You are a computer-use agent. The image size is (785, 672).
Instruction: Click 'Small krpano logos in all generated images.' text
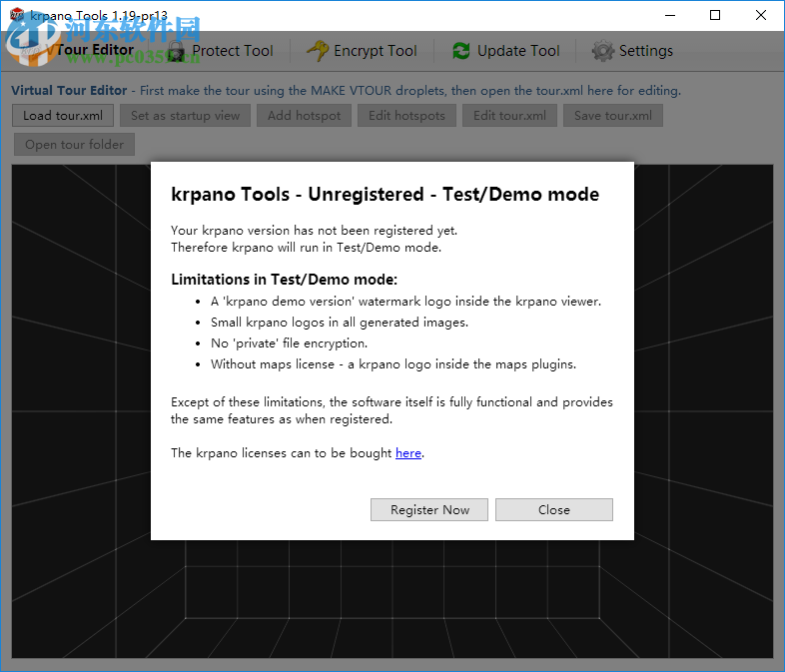click(x=340, y=323)
